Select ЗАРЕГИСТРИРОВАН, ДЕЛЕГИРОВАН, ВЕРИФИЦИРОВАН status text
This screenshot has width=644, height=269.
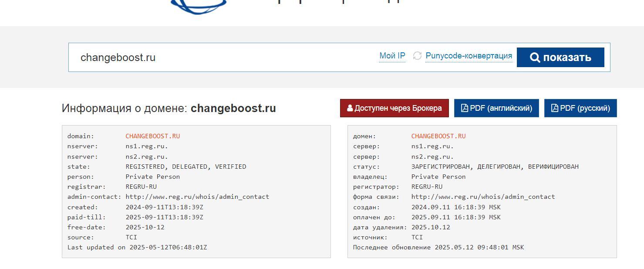pyautogui.click(x=495, y=167)
